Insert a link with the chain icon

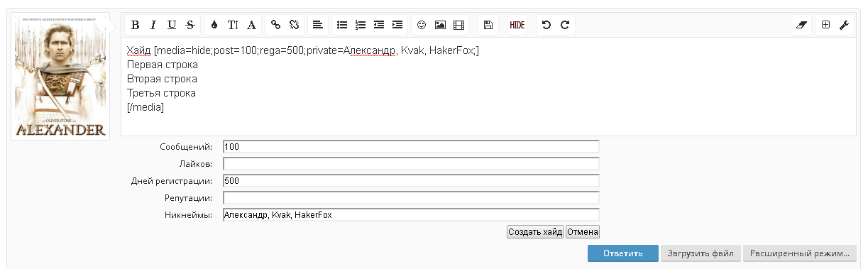275,25
